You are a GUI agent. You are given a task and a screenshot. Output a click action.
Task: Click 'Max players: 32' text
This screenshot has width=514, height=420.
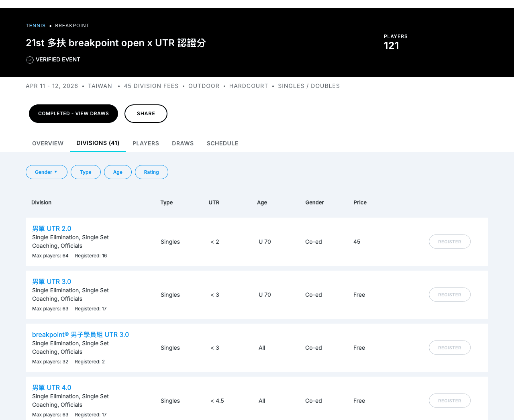50,362
